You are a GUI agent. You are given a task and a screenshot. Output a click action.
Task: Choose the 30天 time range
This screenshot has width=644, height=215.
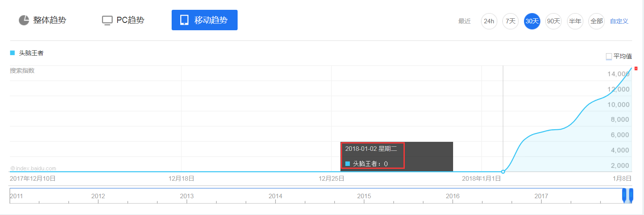click(532, 21)
